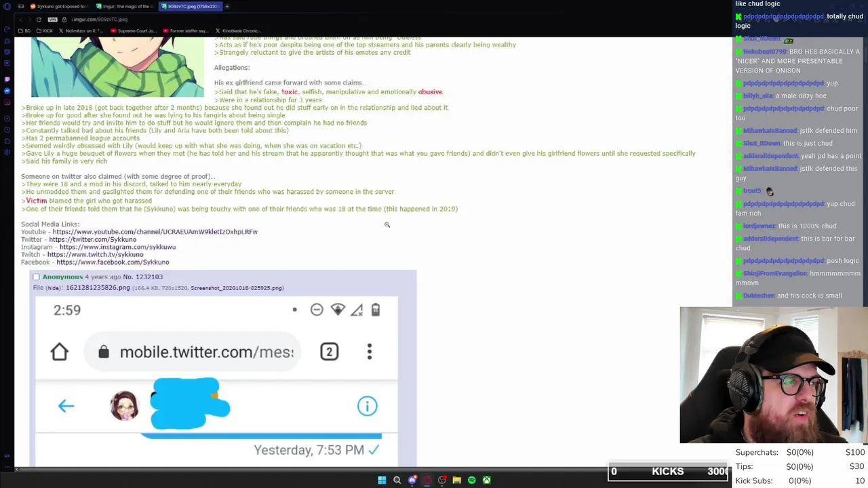This screenshot has width=868, height=488.
Task: Click the blue info circle in phone screenshot
Action: tap(367, 406)
